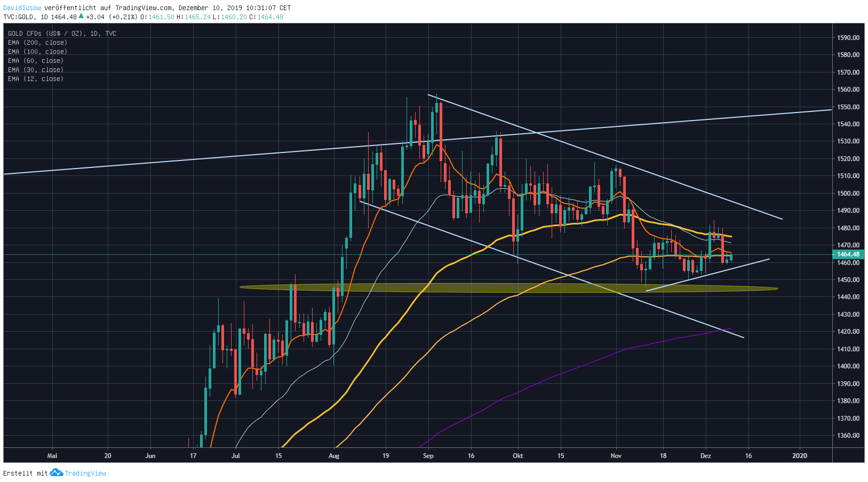This screenshot has height=482, width=868.
Task: Click the +3.04 (+0.21%) change text
Action: tap(112, 17)
